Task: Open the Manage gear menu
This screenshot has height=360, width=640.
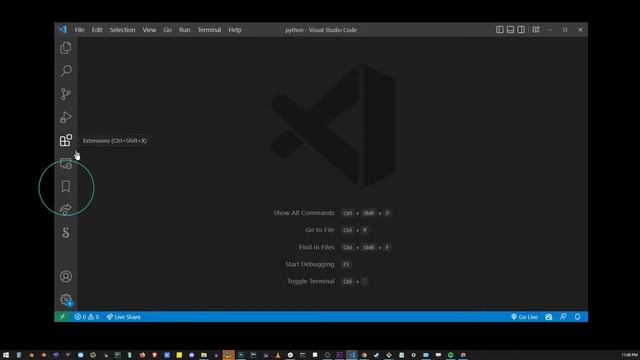Action: click(x=66, y=300)
